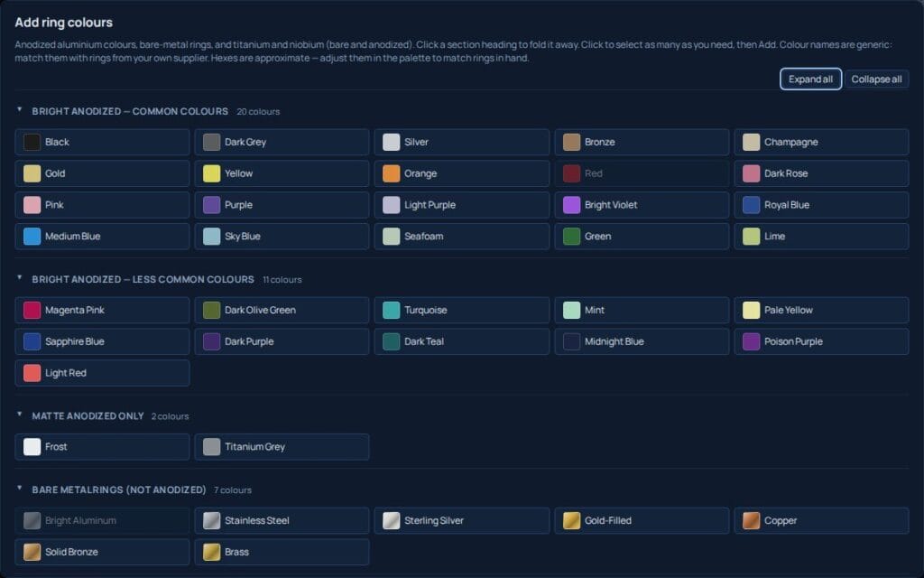924x578 pixels.
Task: Choose the Green ring colour option
Action: (x=642, y=236)
